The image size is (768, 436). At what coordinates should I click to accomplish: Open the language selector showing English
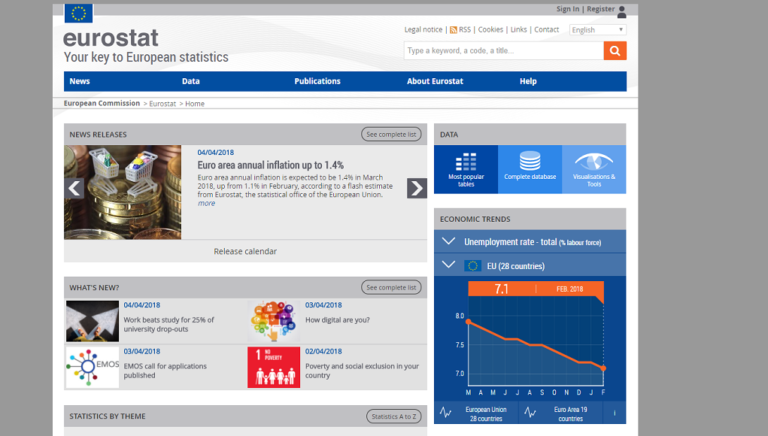click(x=598, y=30)
